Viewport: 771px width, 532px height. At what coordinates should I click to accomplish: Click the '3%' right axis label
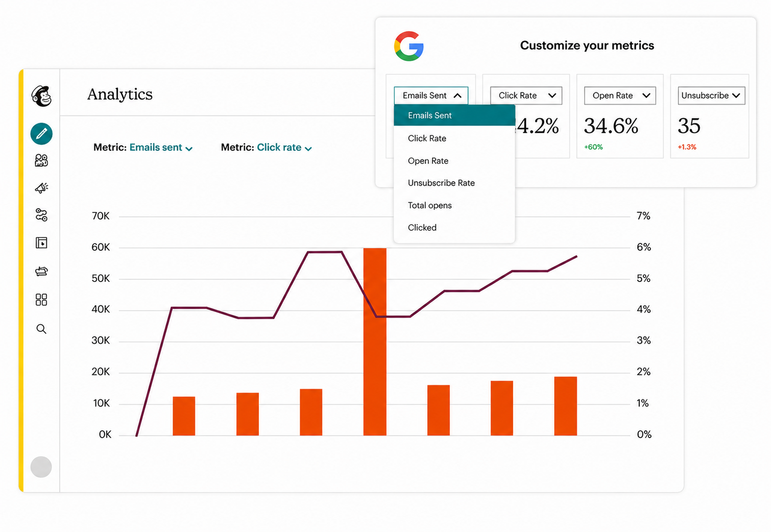pyautogui.click(x=643, y=341)
